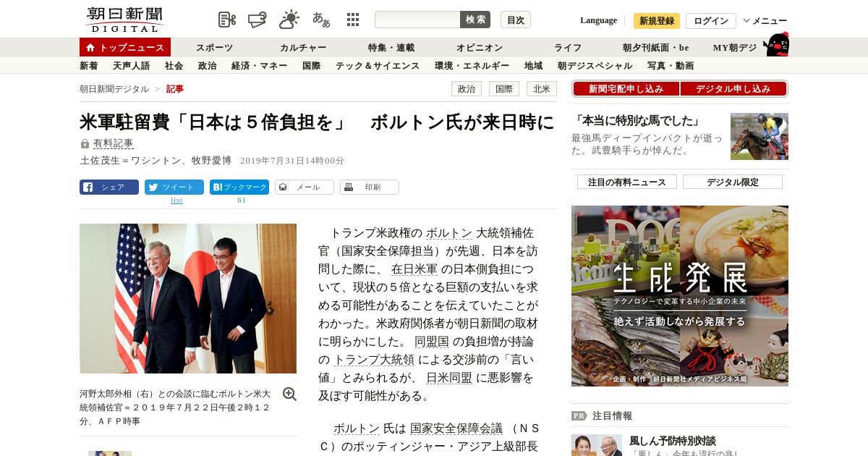This screenshot has width=868, height=456.
Task: Select 政治 in sub navigation
Action: [x=207, y=66]
